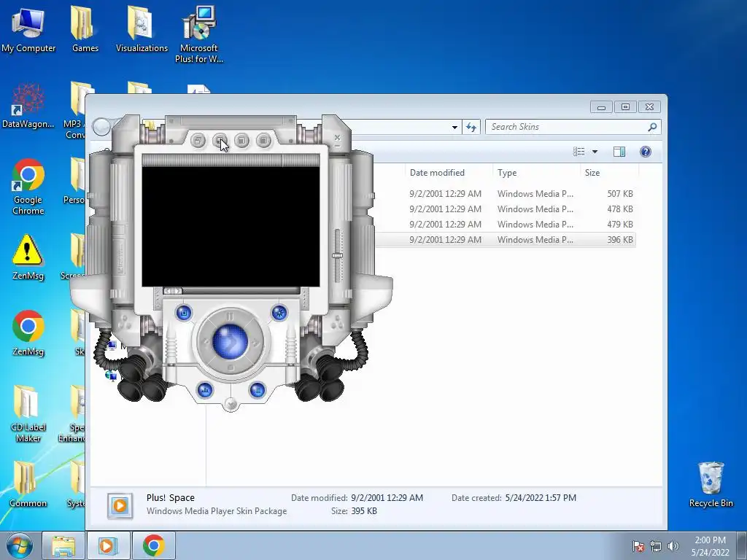Click the blue square-icon button above the play dial

(x=184, y=312)
